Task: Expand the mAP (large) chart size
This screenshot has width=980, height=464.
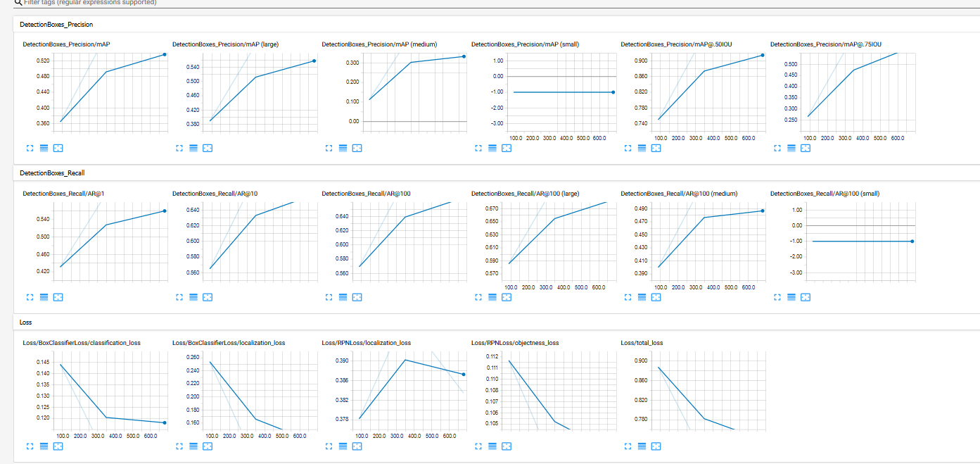Action: click(179, 148)
